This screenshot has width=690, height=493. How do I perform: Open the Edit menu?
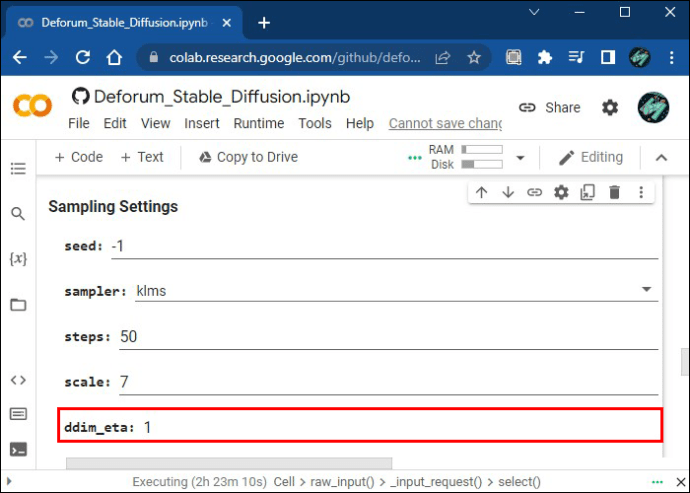(115, 123)
